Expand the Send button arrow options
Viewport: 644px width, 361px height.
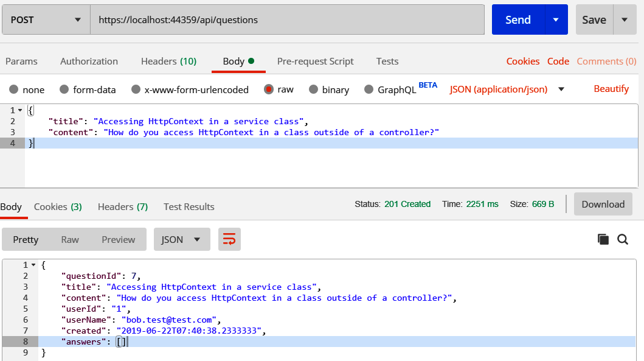click(x=556, y=19)
